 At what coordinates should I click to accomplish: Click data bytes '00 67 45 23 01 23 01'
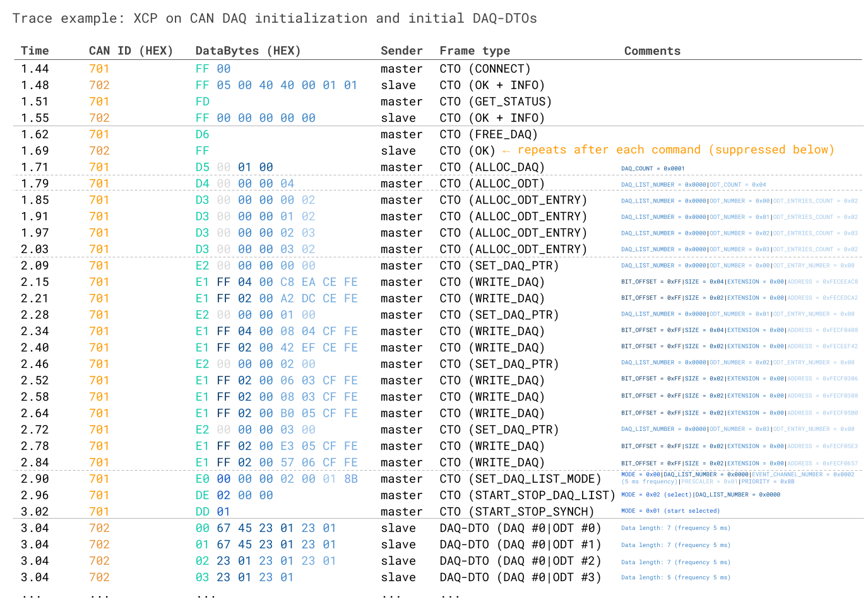266,528
